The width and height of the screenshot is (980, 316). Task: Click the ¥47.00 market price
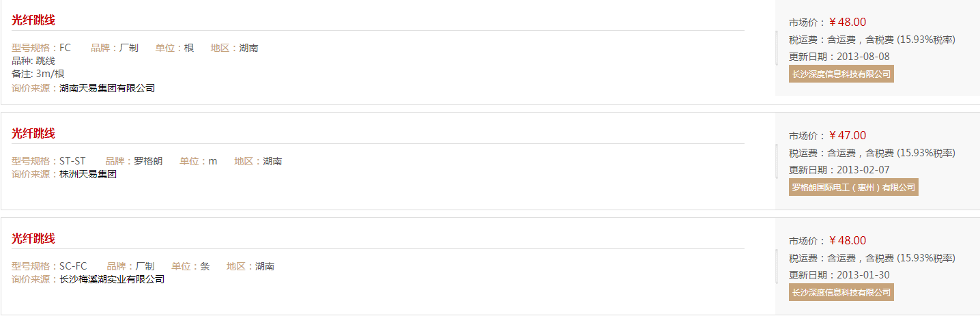848,135
